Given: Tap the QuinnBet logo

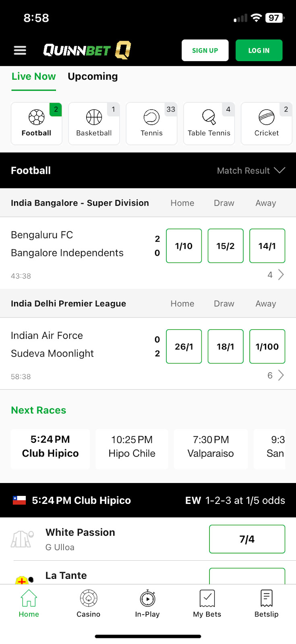Looking at the screenshot, I should click(x=87, y=50).
